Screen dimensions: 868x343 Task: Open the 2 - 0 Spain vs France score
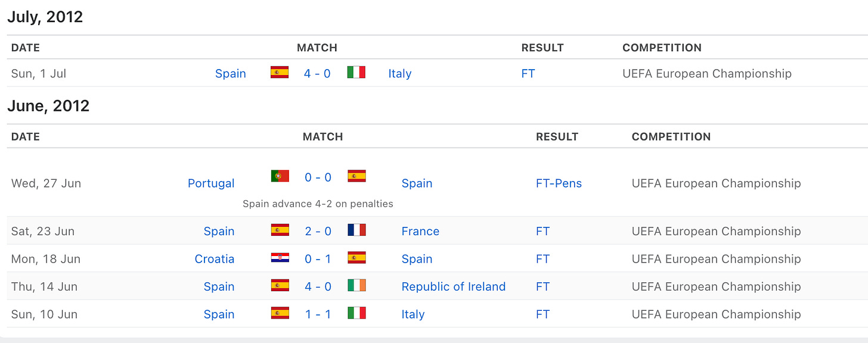318,231
